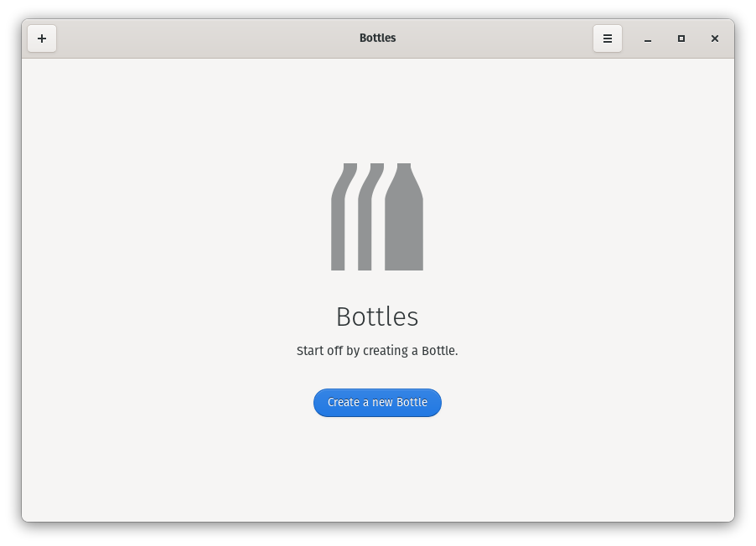Close the Bottles window
The width and height of the screenshot is (756, 546).
click(715, 39)
